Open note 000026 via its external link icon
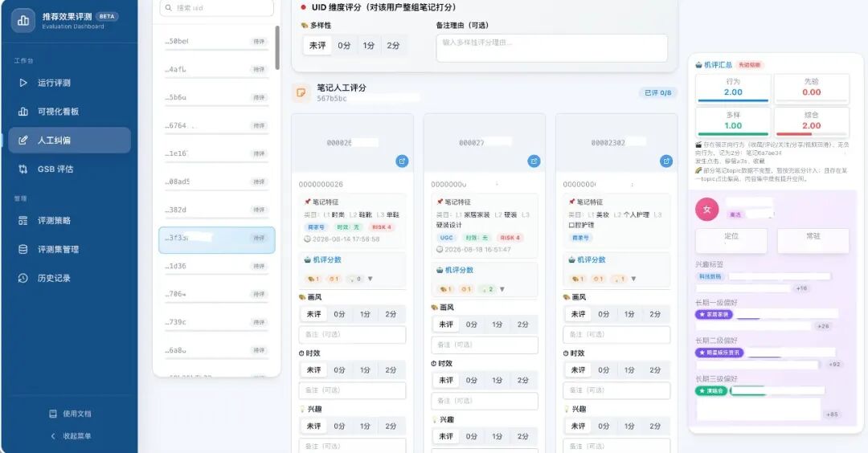This screenshot has height=453, width=868. coord(402,161)
